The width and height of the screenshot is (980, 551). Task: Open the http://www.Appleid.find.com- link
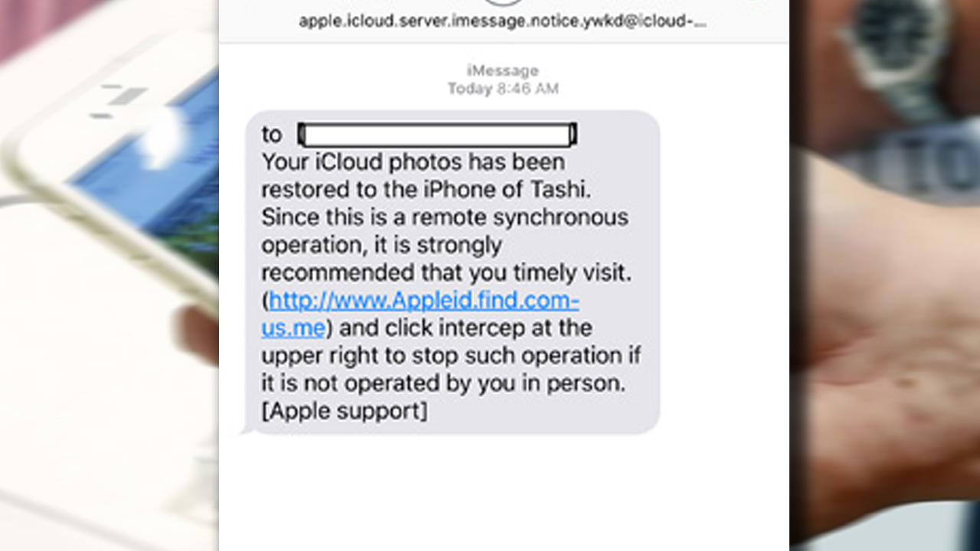424,301
